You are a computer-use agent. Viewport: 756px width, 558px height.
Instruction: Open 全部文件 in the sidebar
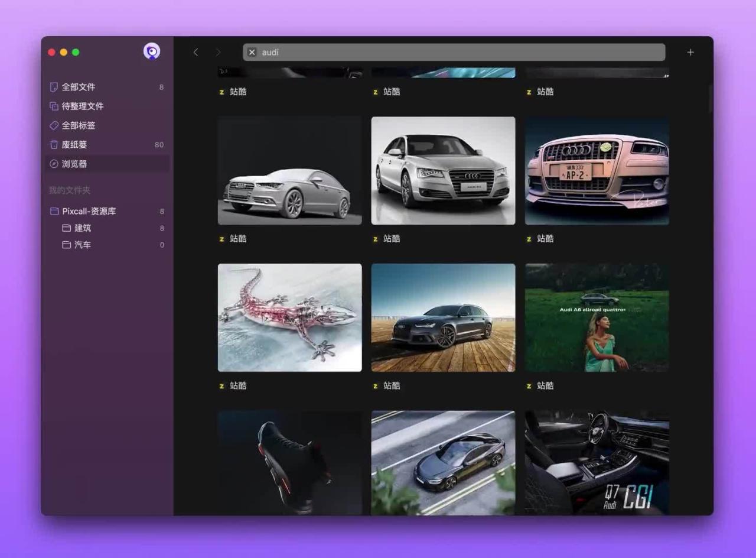[78, 87]
